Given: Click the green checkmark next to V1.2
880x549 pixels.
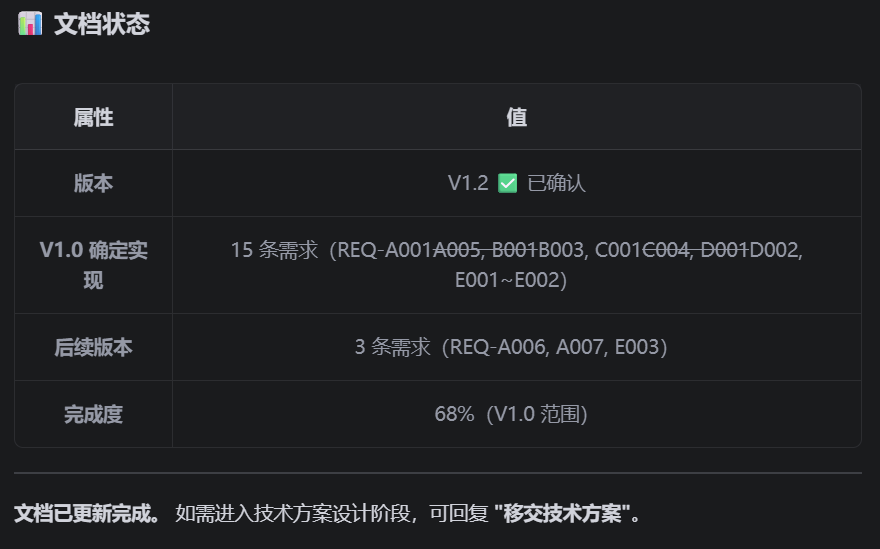Looking at the screenshot, I should [507, 184].
